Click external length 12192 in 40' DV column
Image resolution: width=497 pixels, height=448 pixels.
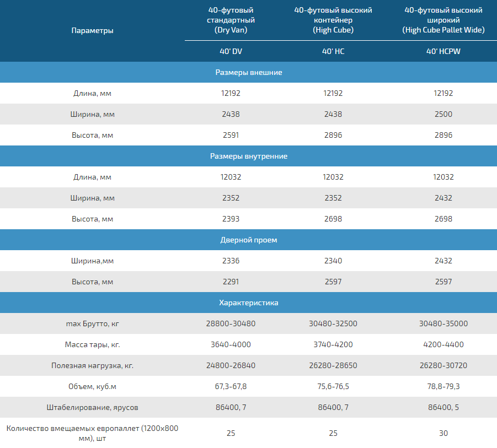[231, 93]
